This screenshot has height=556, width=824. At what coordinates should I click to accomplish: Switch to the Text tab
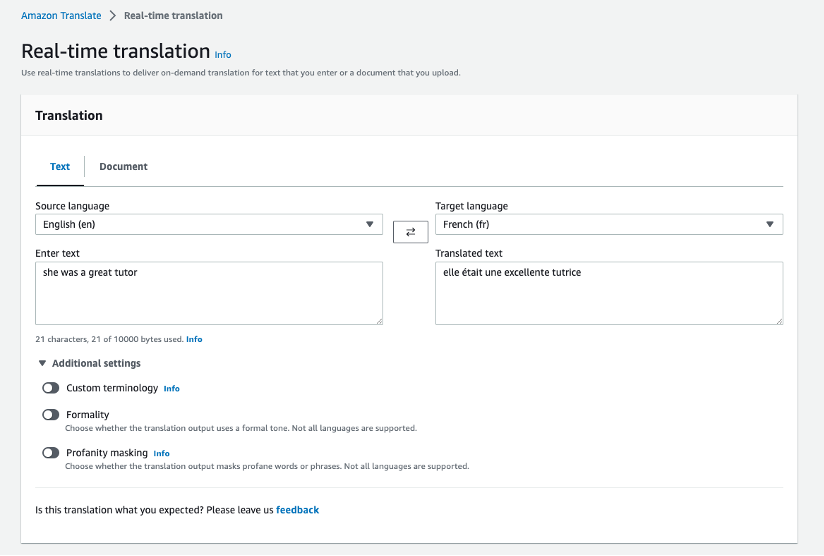(60, 167)
